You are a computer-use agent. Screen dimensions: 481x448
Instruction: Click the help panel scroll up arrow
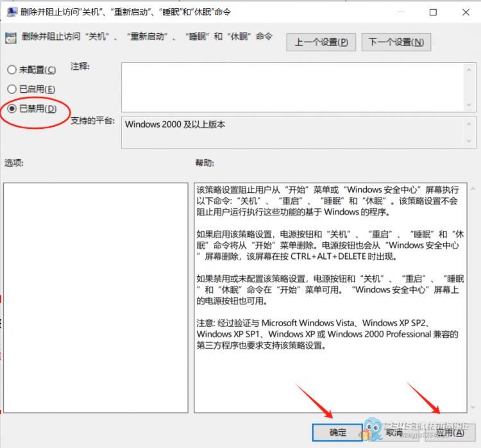point(473,189)
